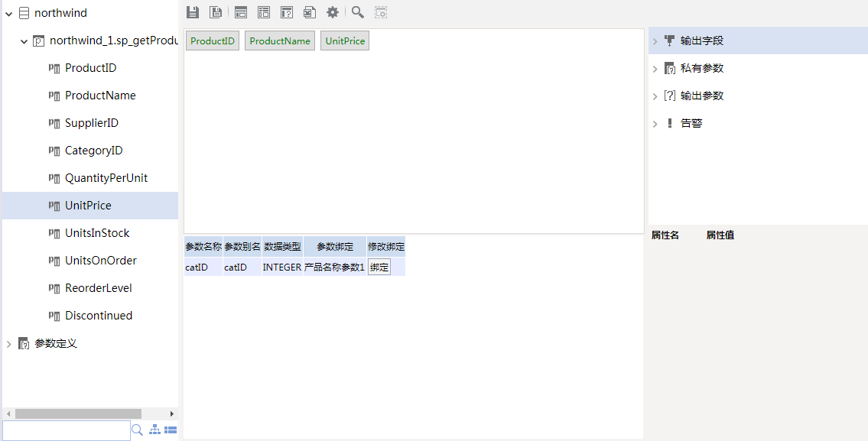Click the 私有参数 private parameter icon
Image resolution: width=868 pixels, height=441 pixels.
pyautogui.click(x=670, y=68)
